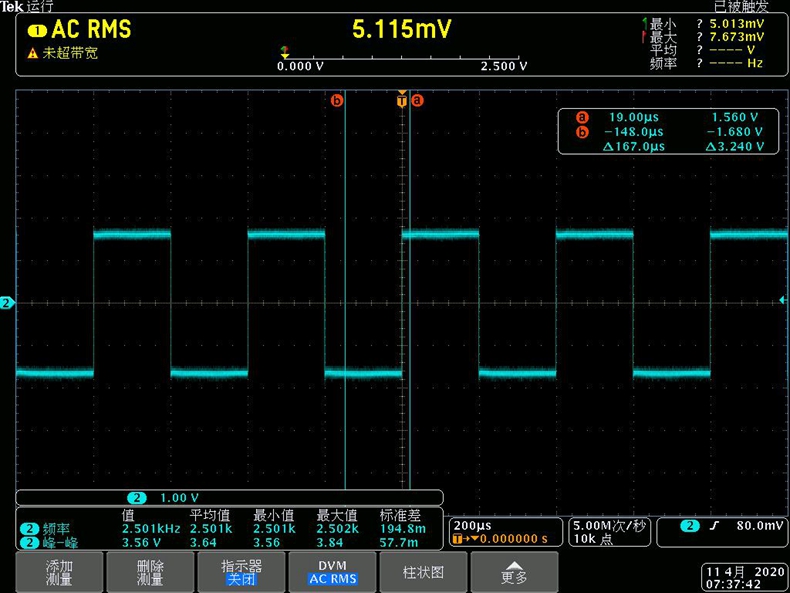Select the orange trigger position 'T' marker
The width and height of the screenshot is (790, 593).
tap(402, 100)
